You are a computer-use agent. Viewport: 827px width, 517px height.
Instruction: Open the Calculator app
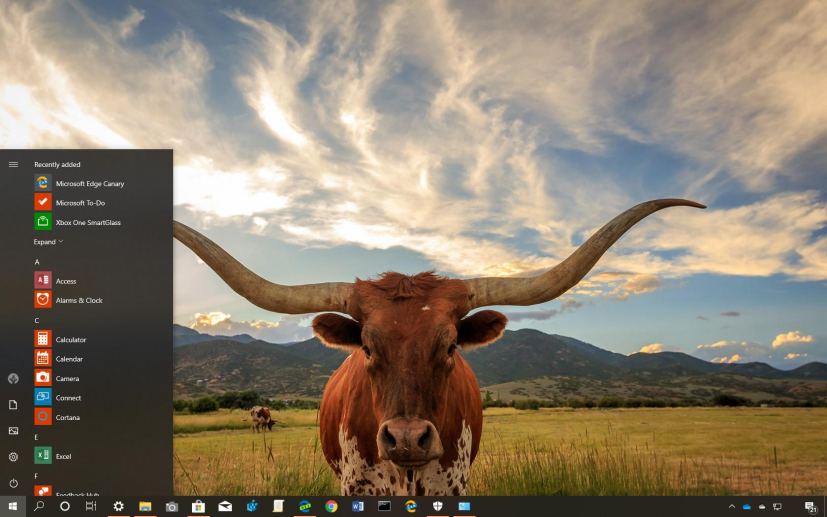[70, 340]
